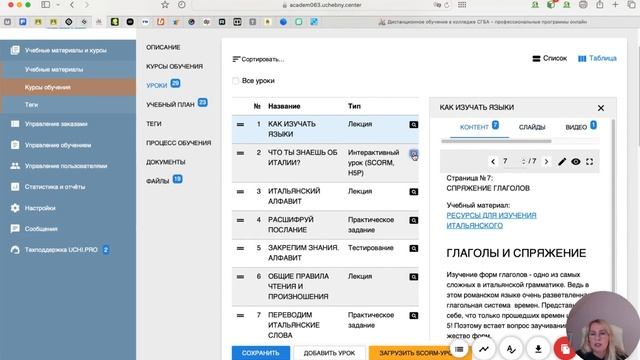Click drag handle of lesson 4
640x360 pixels.
[x=240, y=220]
